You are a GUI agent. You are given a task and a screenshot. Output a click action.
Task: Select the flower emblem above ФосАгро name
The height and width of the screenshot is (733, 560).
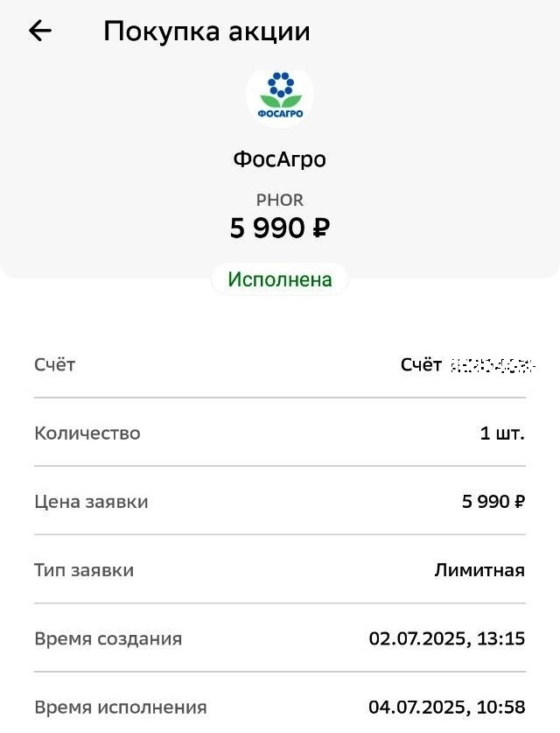280,89
